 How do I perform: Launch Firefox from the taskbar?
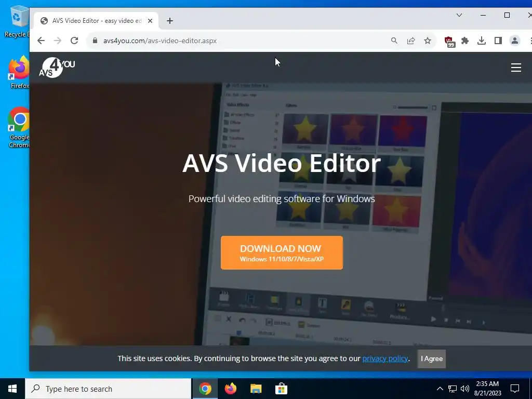point(231,389)
